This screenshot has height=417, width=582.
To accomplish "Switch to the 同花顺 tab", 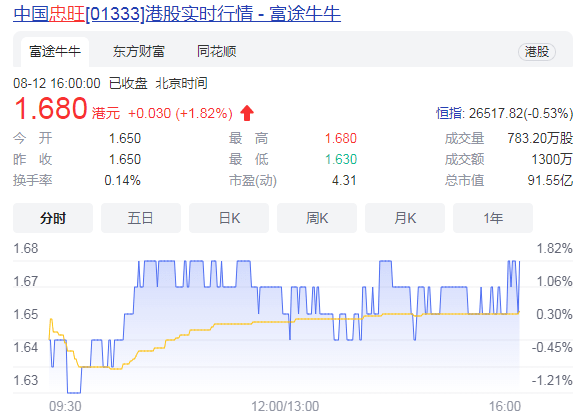I will pyautogui.click(x=216, y=52).
